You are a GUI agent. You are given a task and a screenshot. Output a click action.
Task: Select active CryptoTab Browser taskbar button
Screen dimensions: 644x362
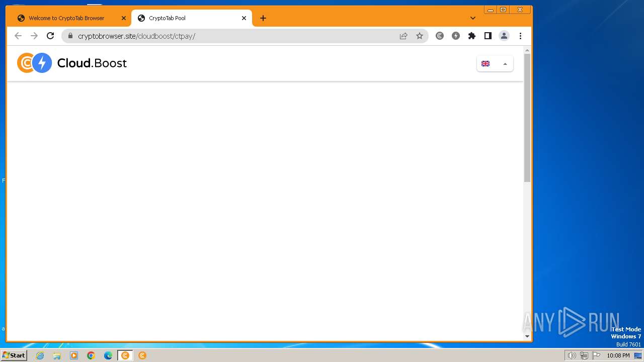[125, 355]
